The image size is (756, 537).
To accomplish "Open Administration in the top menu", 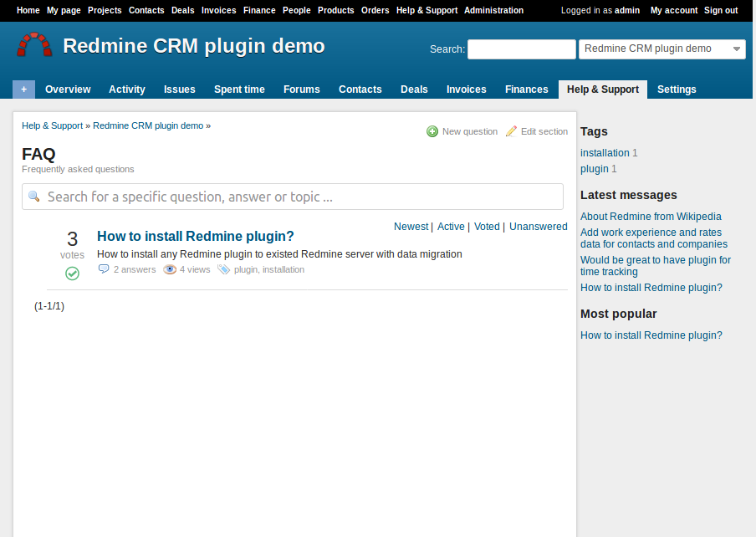I will click(x=493, y=11).
